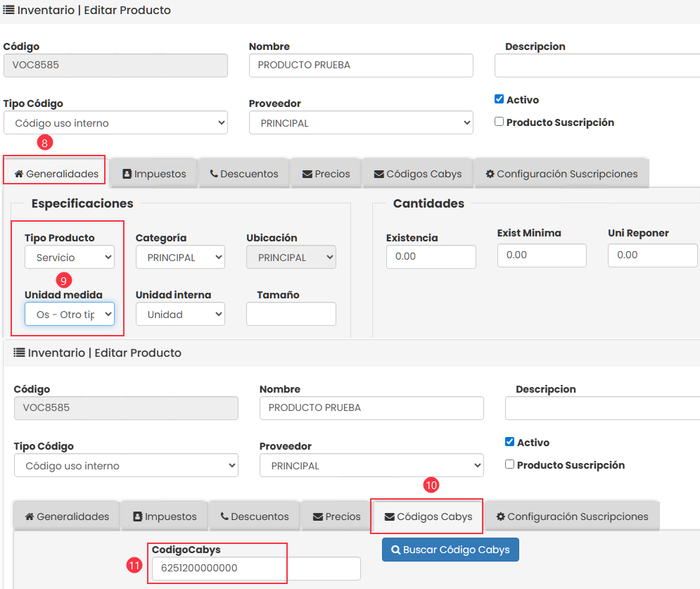This screenshot has height=589, width=700.
Task: Click the magnifier icon on Buscar Código Cabys
Action: (x=395, y=550)
